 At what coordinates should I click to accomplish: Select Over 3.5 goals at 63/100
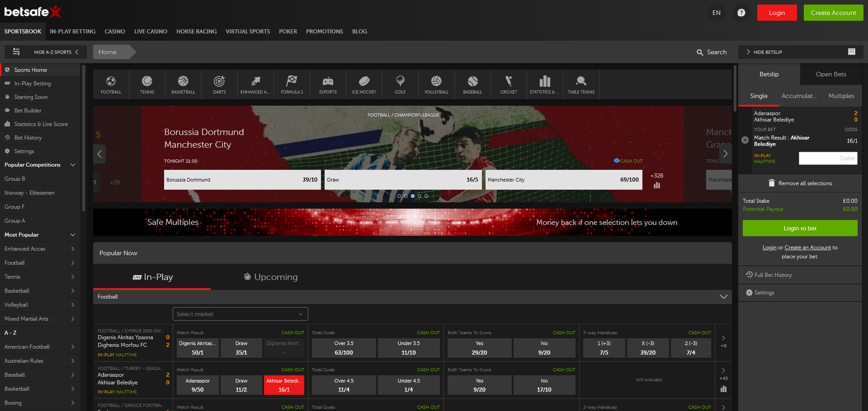344,348
